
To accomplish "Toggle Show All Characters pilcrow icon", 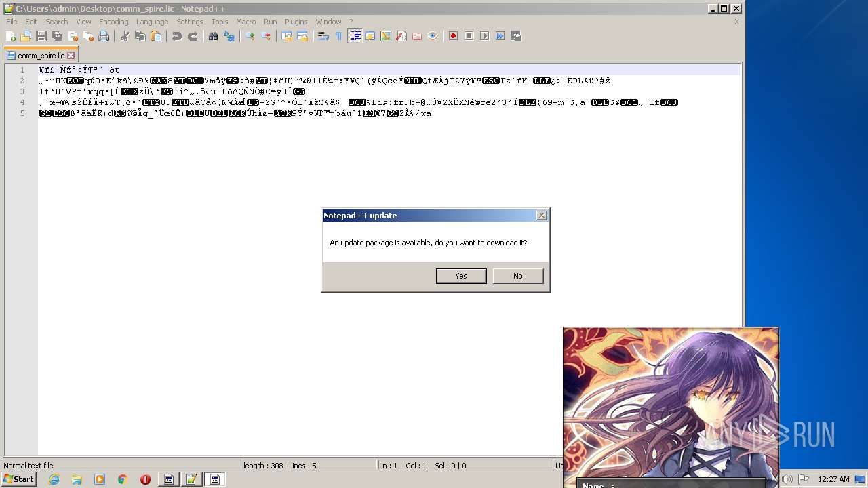I will pyautogui.click(x=338, y=36).
